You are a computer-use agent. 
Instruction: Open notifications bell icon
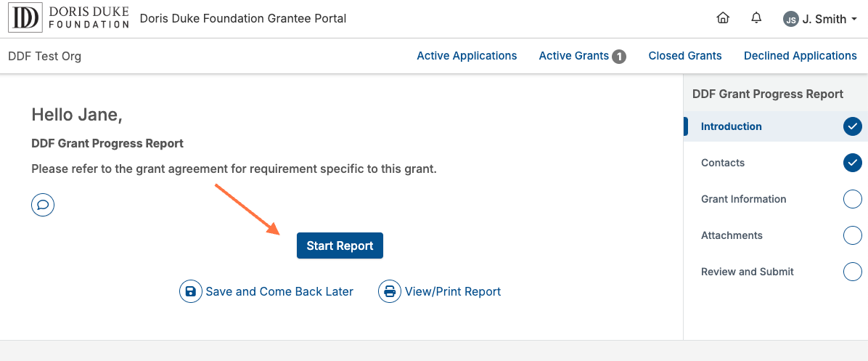[756, 18]
